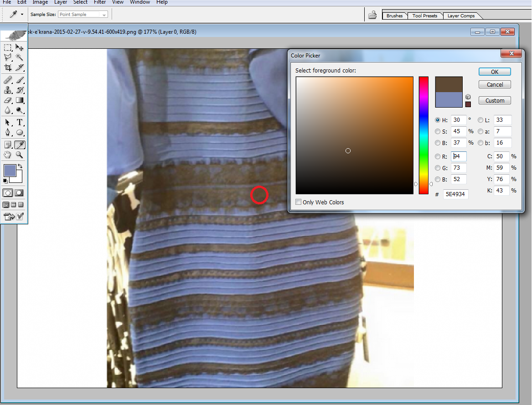
Task: Select the Blur tool
Action: 8,110
